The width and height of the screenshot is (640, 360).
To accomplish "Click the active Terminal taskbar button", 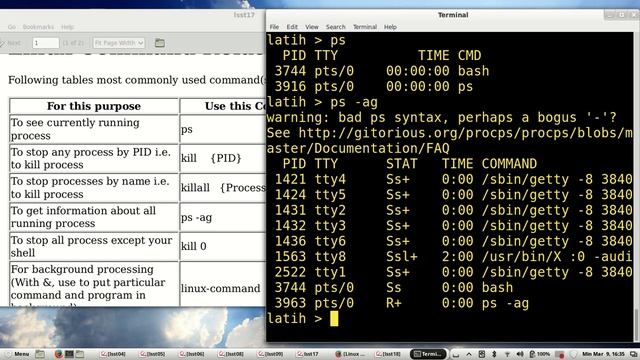I will tap(428, 354).
